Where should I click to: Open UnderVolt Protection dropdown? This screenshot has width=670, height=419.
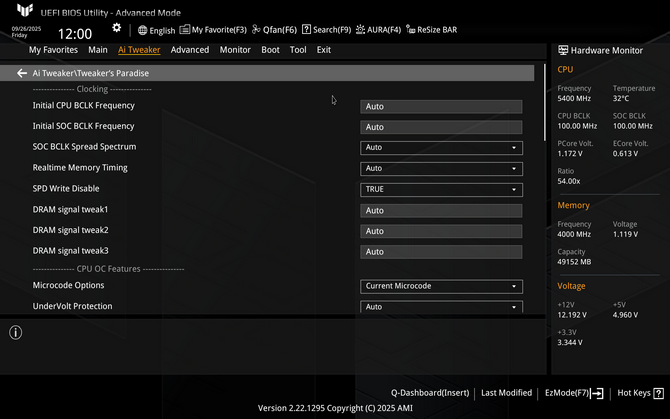[441, 307]
